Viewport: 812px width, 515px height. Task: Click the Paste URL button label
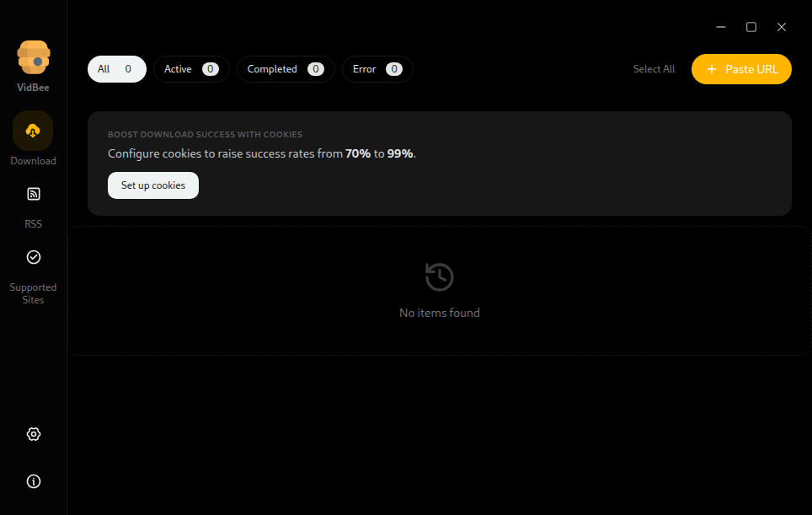click(751, 69)
